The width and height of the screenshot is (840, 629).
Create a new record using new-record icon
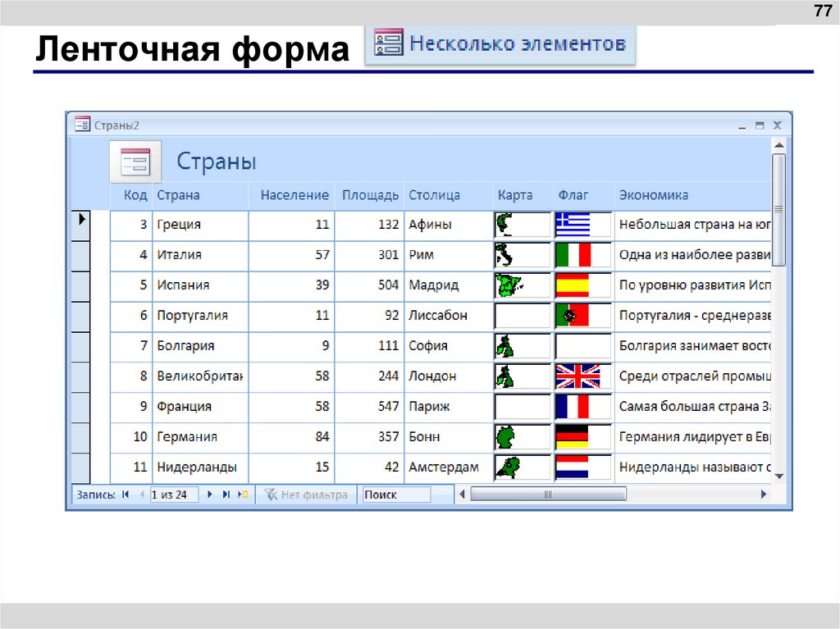coord(242,494)
